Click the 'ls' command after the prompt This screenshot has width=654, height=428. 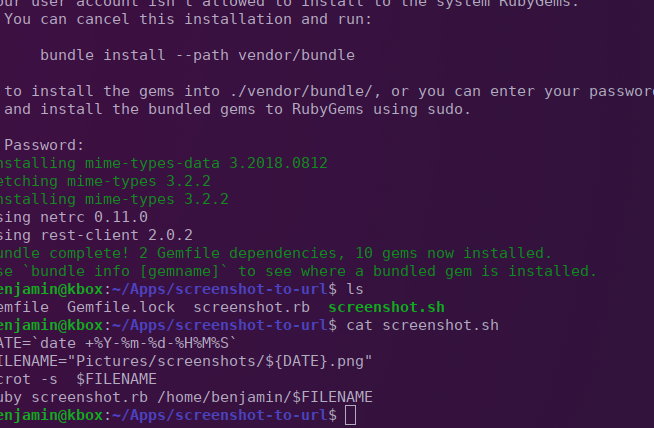[x=355, y=289]
